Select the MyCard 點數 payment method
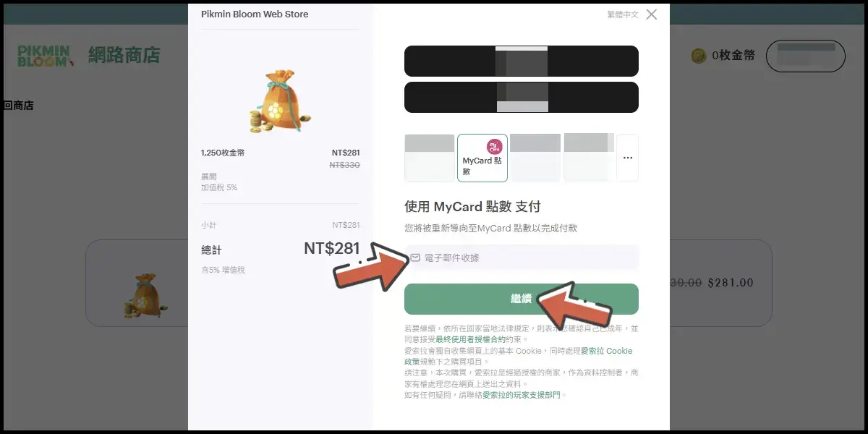The height and width of the screenshot is (434, 868). (x=482, y=158)
